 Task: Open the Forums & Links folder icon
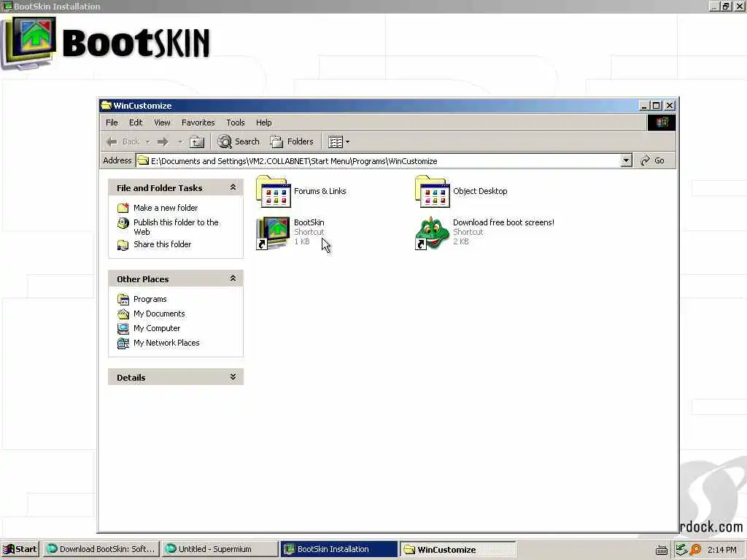pos(273,192)
